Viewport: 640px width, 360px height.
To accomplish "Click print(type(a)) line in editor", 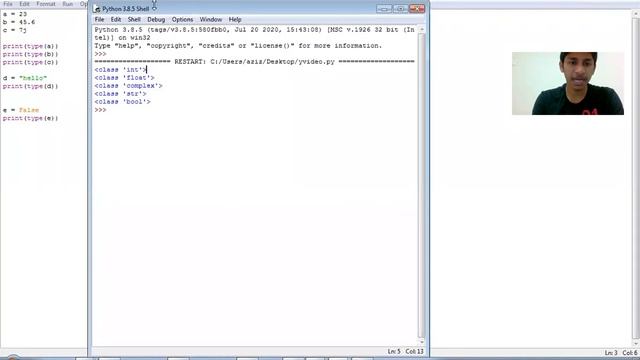I will [30, 46].
